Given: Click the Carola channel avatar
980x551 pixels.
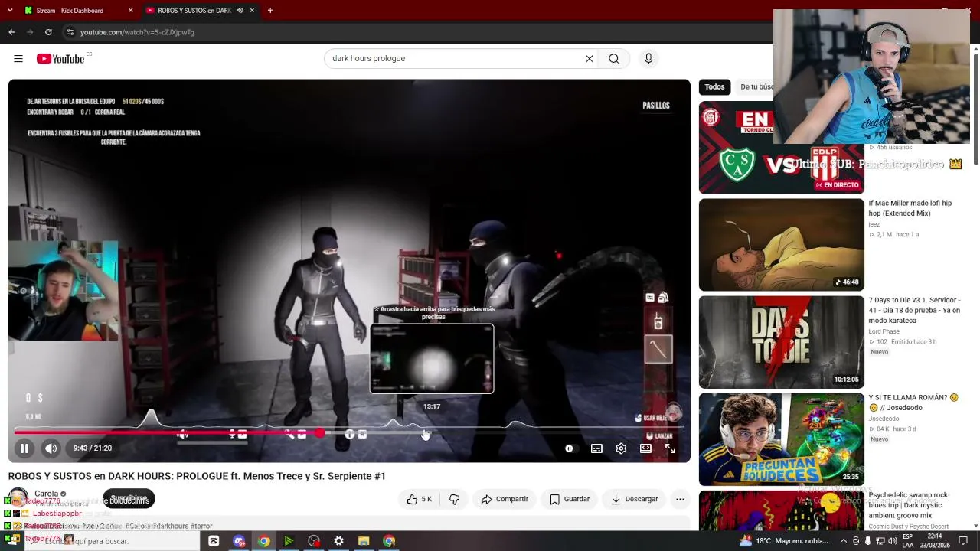Looking at the screenshot, I should click(x=18, y=498).
